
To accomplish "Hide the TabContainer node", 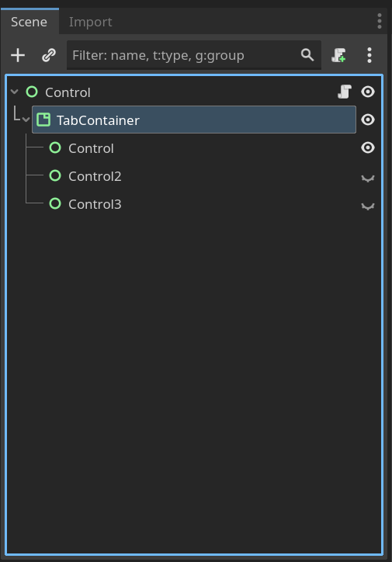I will click(368, 120).
